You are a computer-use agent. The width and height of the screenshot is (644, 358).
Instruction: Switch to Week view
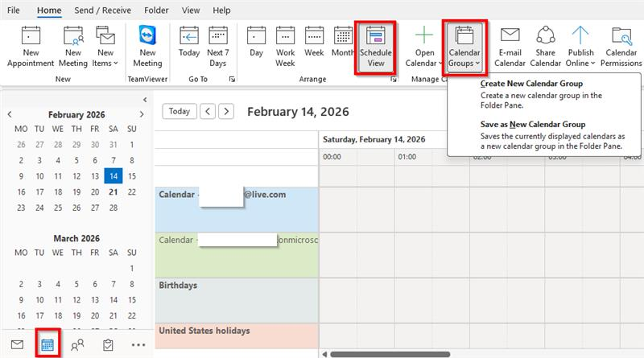314,42
